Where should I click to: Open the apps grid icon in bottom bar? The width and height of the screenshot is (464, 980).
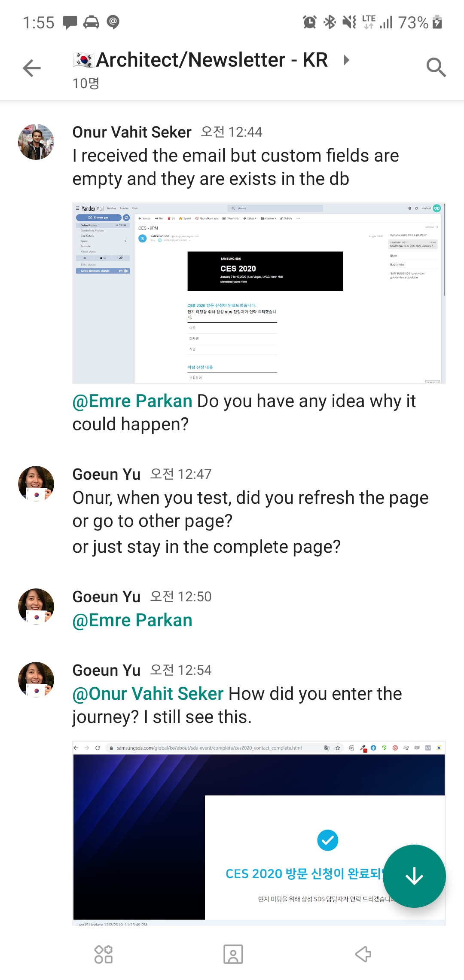tap(104, 954)
